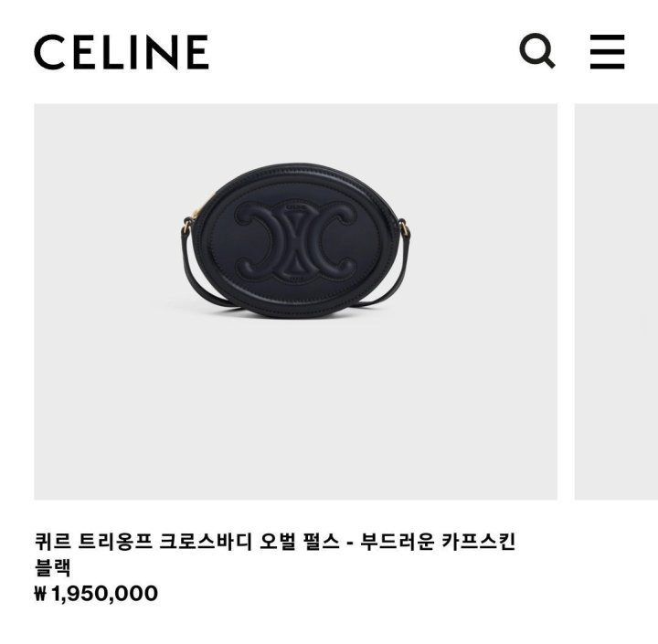Click the magnifier handle of the search icon
The image size is (658, 644).
[x=547, y=61]
